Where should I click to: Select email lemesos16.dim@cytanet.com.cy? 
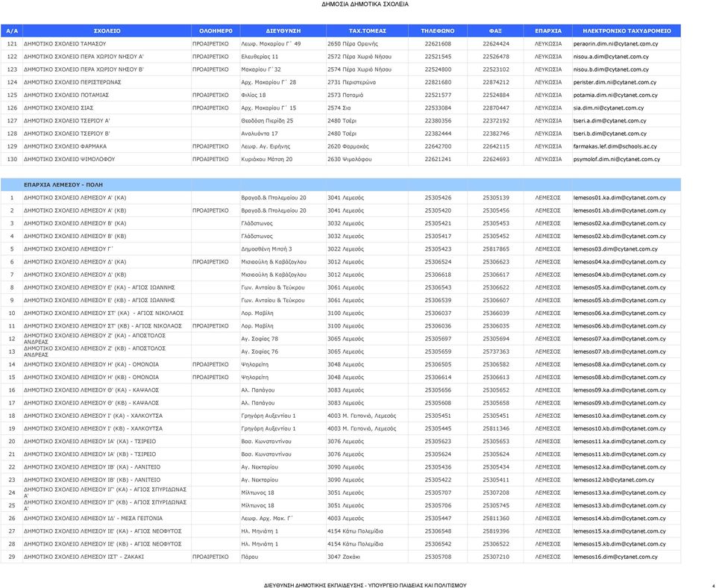[x=615, y=557]
